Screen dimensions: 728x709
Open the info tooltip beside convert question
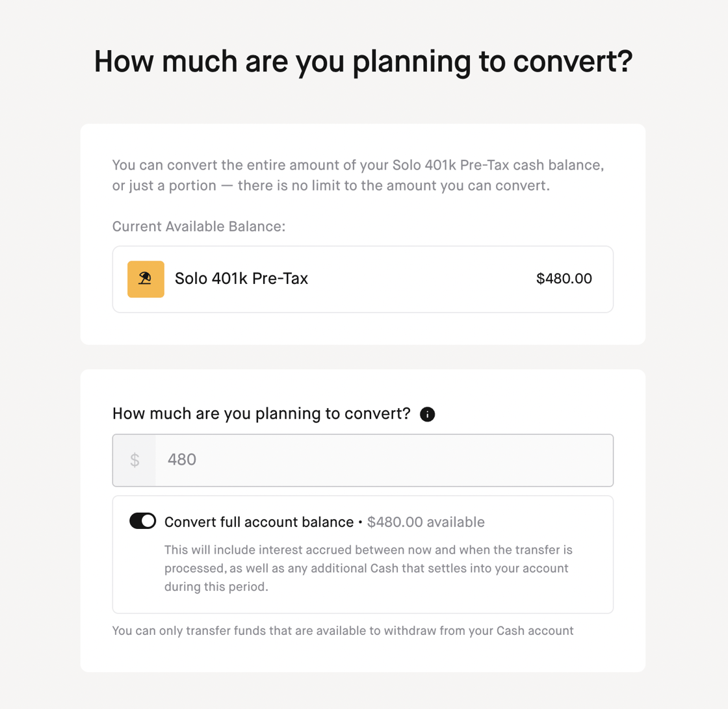pyautogui.click(x=427, y=414)
